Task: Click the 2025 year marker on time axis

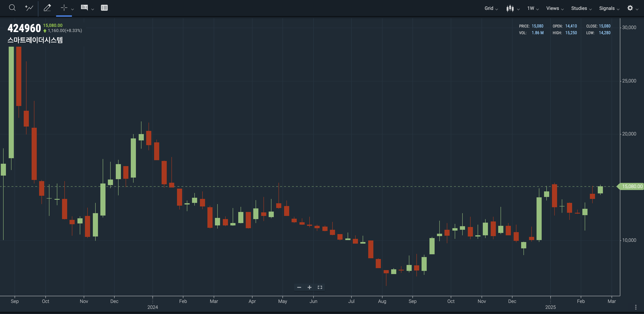Action: 550,307
